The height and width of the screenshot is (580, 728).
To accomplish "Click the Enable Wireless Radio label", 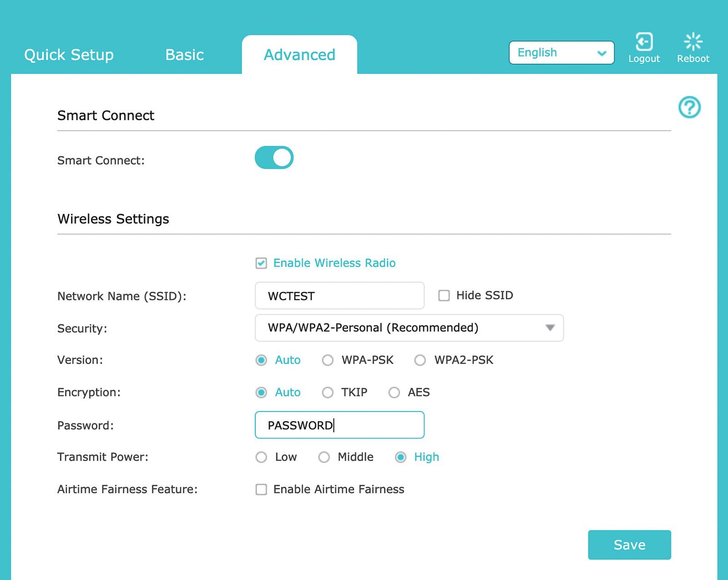I will tap(334, 263).
